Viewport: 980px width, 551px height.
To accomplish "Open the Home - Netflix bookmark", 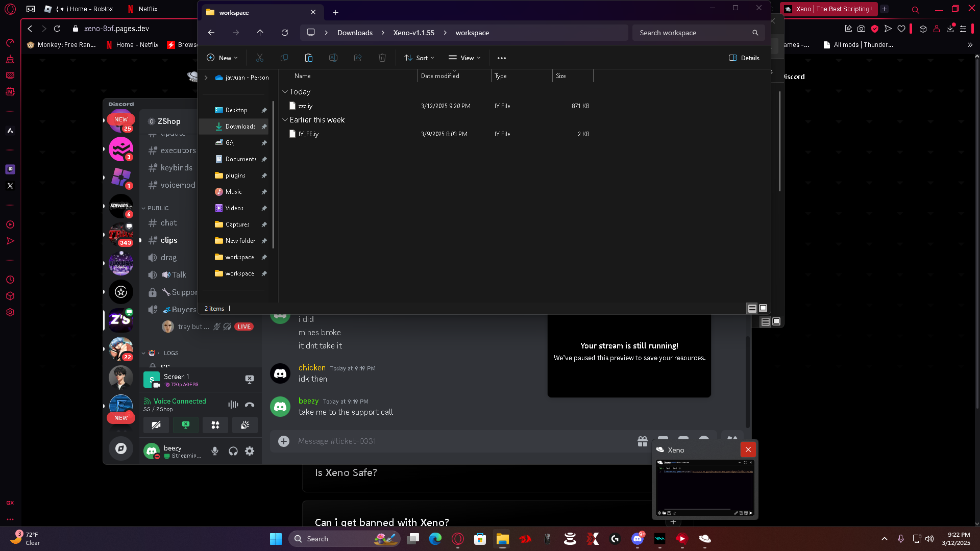I will tap(132, 45).
